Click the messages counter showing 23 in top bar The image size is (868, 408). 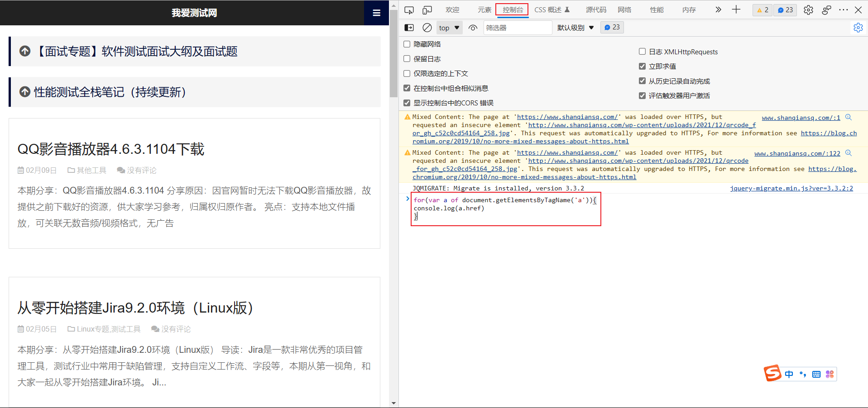click(x=786, y=10)
